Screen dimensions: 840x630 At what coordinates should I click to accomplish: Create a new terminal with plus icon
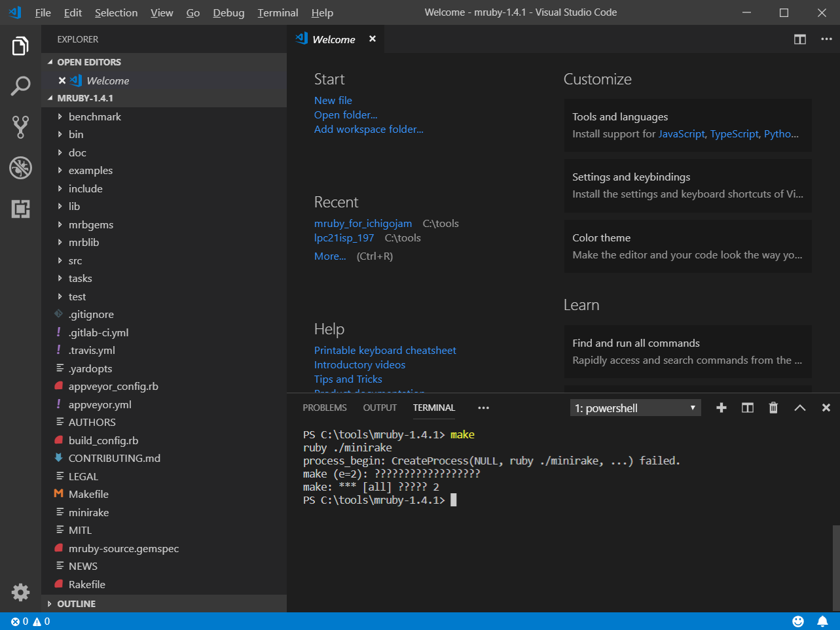721,408
